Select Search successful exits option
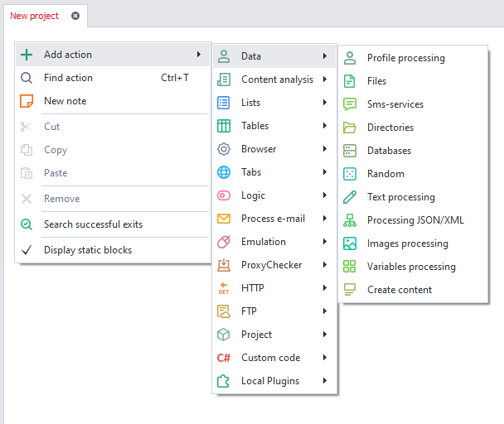The height and width of the screenshot is (424, 504). pos(93,224)
